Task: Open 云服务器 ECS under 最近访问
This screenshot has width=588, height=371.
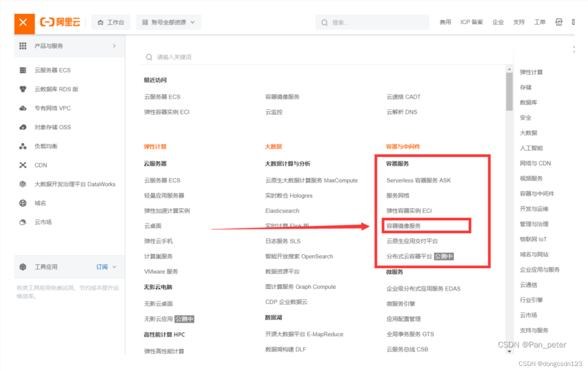Action: click(x=162, y=97)
